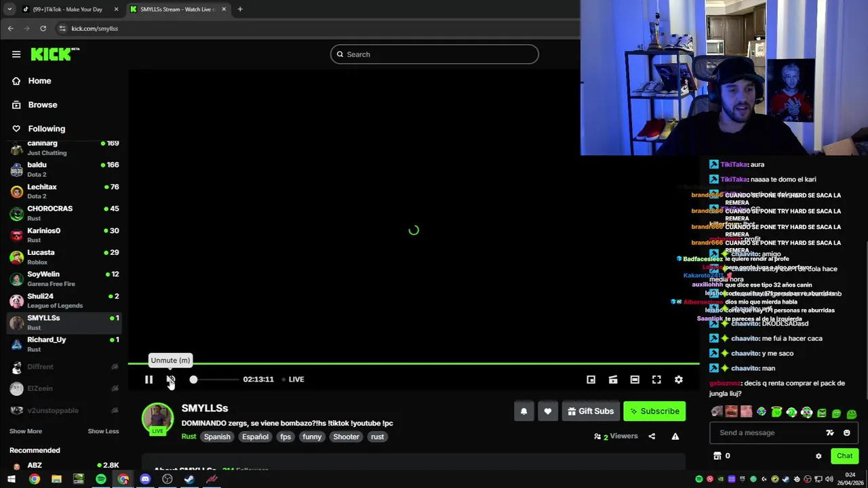Toggle theater mode in the player
The width and height of the screenshot is (868, 488).
[x=635, y=380]
